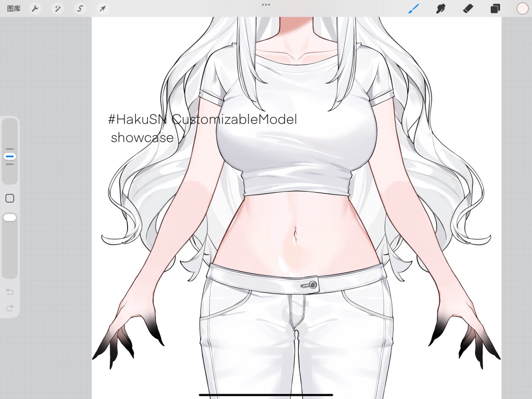The width and height of the screenshot is (532, 399).
Task: Open the Layers panel
Action: coord(495,8)
